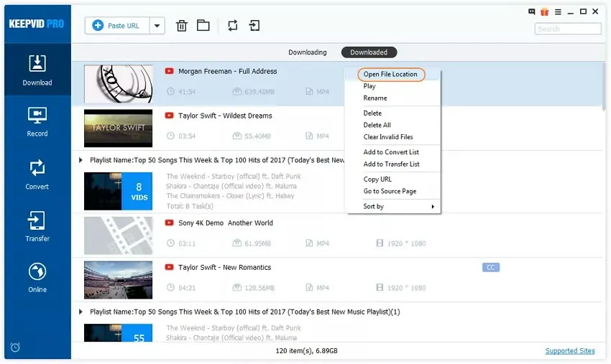Viewport: 611px width, 364px height.
Task: Open the Sort by submenu
Action: pyautogui.click(x=394, y=206)
